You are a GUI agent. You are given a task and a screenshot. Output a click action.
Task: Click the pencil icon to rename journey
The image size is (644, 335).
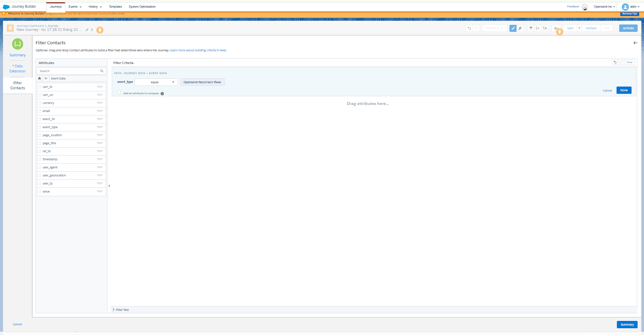(87, 30)
